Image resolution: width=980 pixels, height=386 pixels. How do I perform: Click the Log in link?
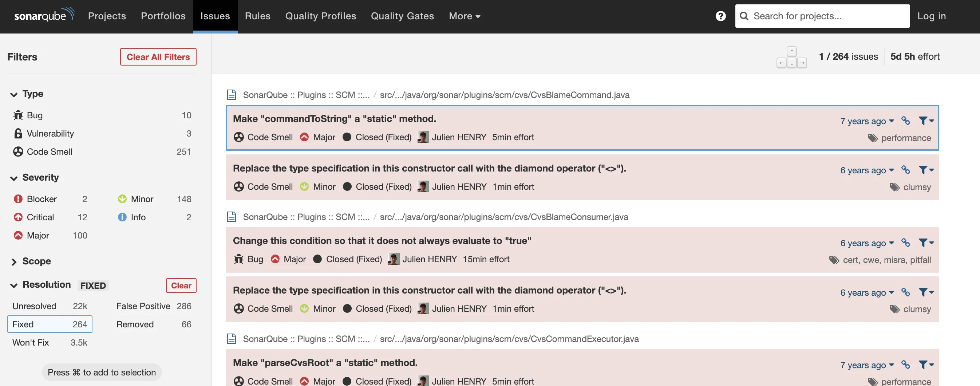tap(931, 16)
